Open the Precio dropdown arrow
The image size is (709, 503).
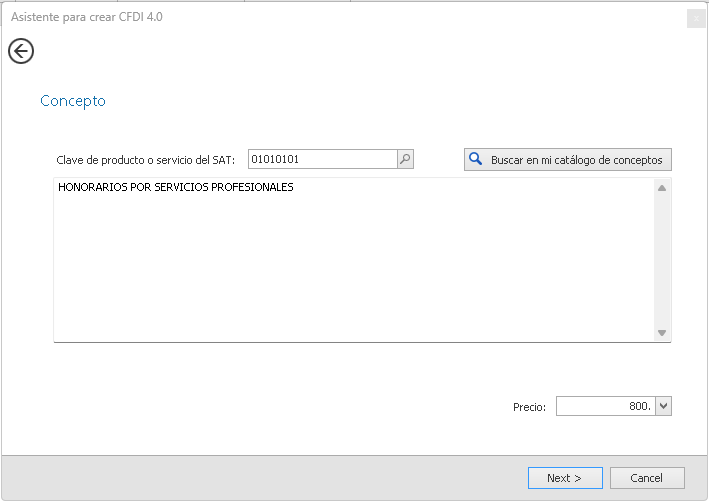click(664, 406)
